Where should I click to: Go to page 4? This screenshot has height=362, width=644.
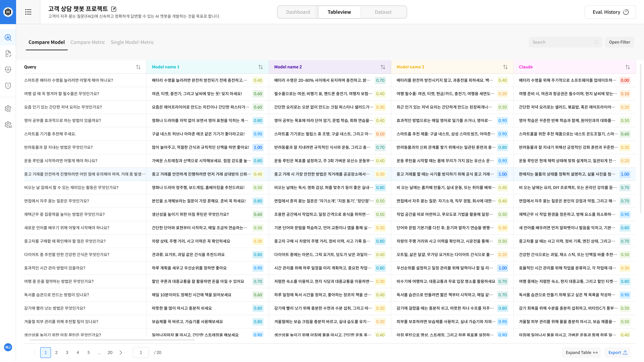pyautogui.click(x=78, y=353)
